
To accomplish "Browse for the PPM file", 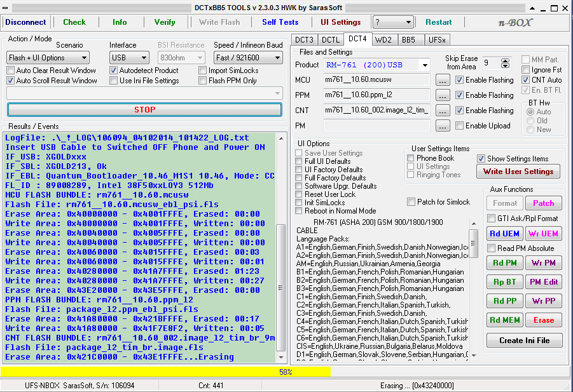I will (443, 95).
